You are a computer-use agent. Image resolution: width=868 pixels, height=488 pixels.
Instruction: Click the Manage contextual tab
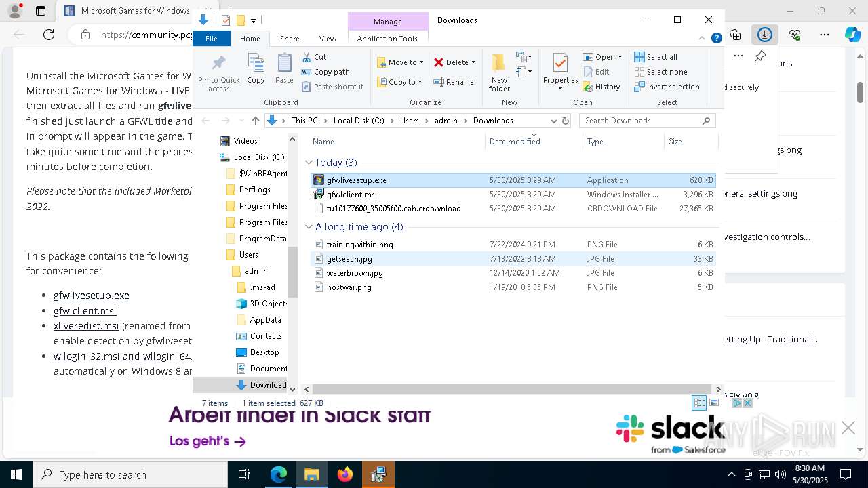tap(388, 22)
